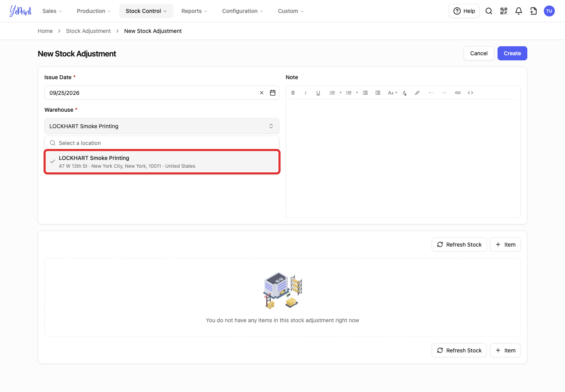The image size is (565, 392).
Task: Open the Stock Control menu
Action: pos(146,11)
